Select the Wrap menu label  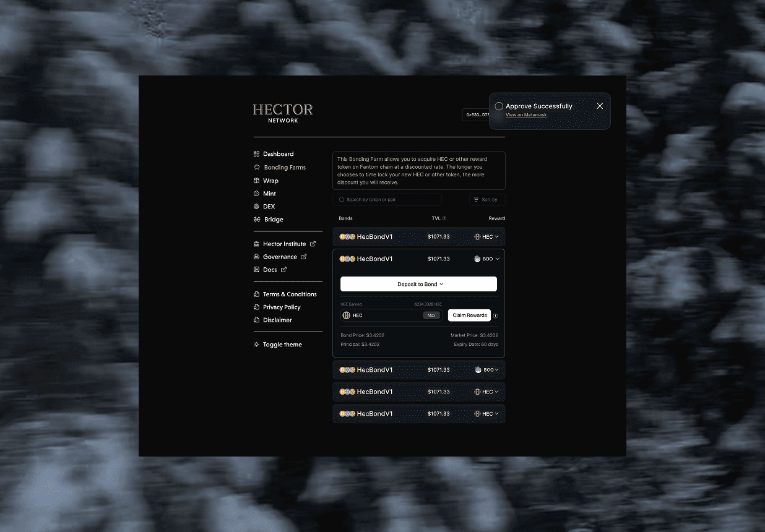(x=270, y=181)
